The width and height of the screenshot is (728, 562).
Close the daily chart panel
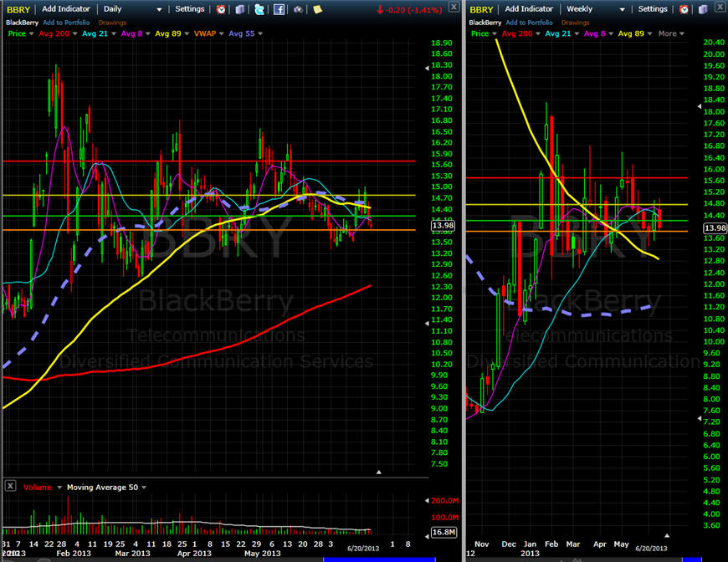tap(453, 7)
